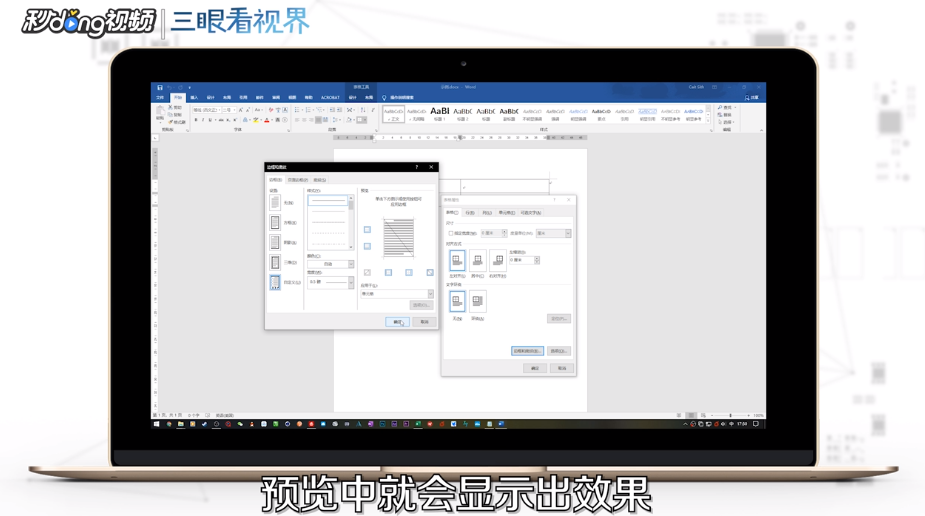The image size is (925, 516).
Task: Click the diagonal-line border preview diagram
Action: click(x=399, y=238)
